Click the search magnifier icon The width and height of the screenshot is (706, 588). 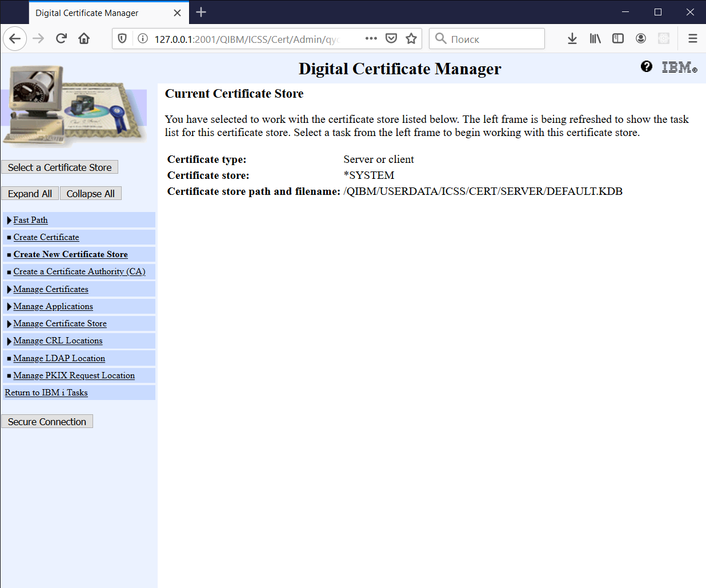440,38
